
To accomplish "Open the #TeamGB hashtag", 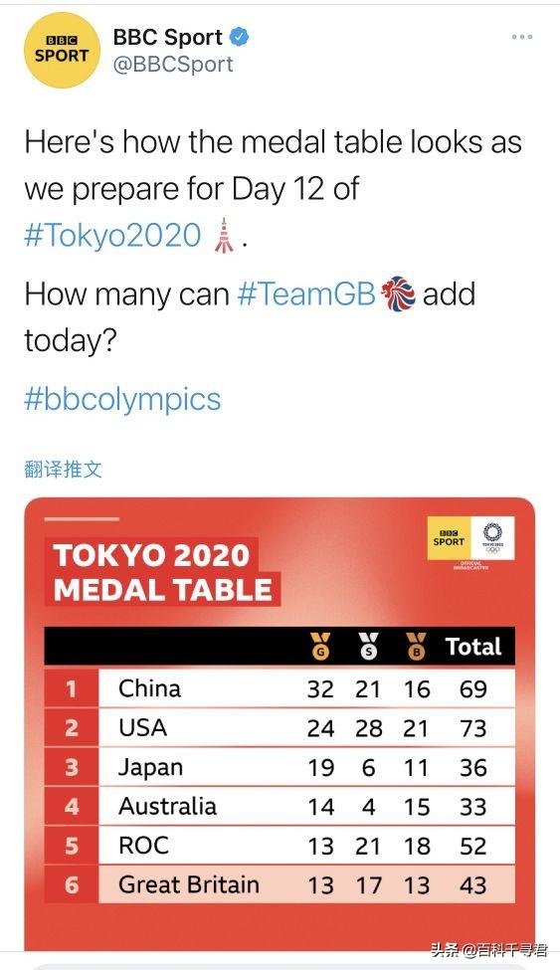I will 307,293.
